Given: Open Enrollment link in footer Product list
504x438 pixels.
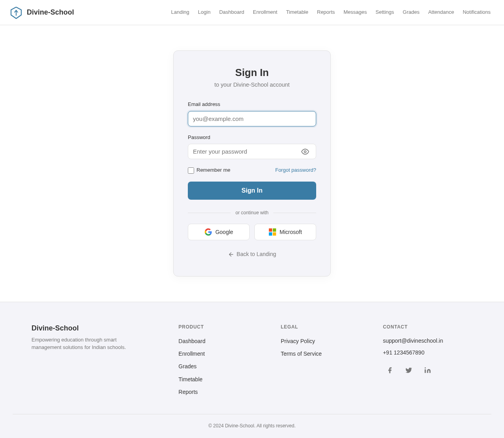Looking at the screenshot, I should (191, 354).
